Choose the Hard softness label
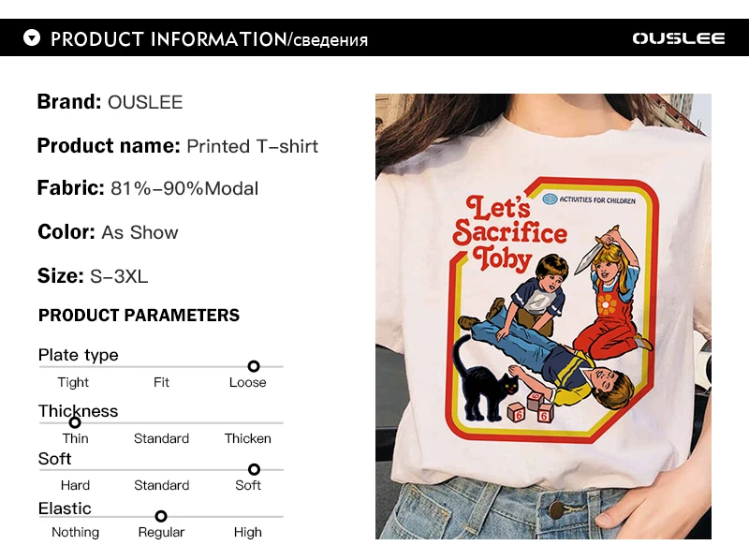The width and height of the screenshot is (749, 560). [x=75, y=485]
